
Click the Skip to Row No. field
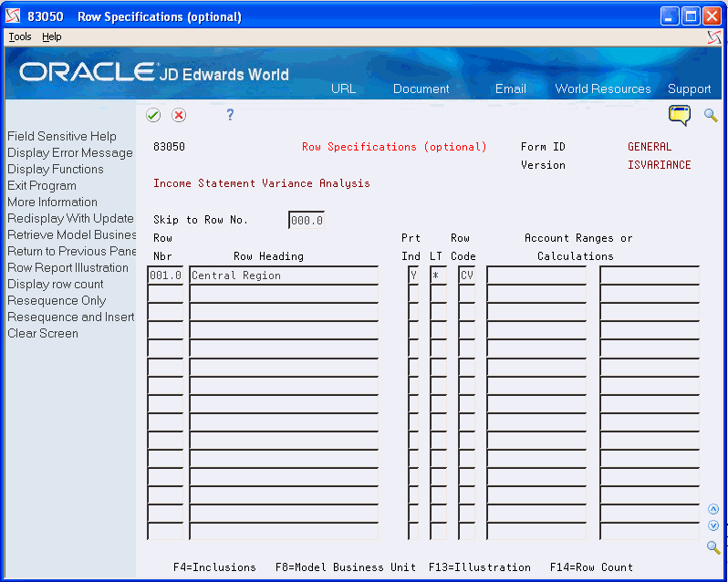click(x=307, y=220)
